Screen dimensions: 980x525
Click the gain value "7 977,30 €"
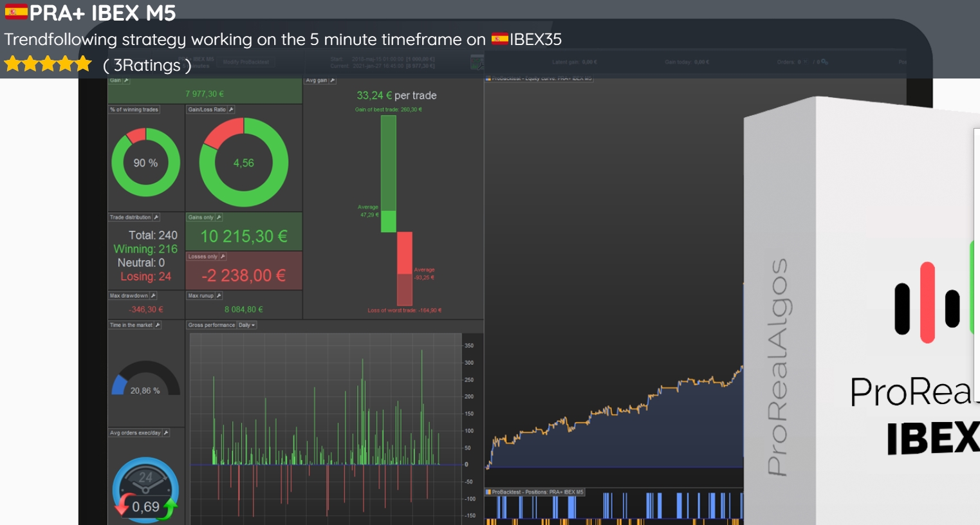coord(205,94)
